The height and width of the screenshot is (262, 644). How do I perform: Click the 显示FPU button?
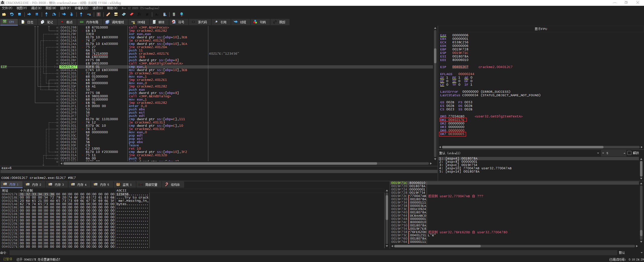pyautogui.click(x=541, y=29)
